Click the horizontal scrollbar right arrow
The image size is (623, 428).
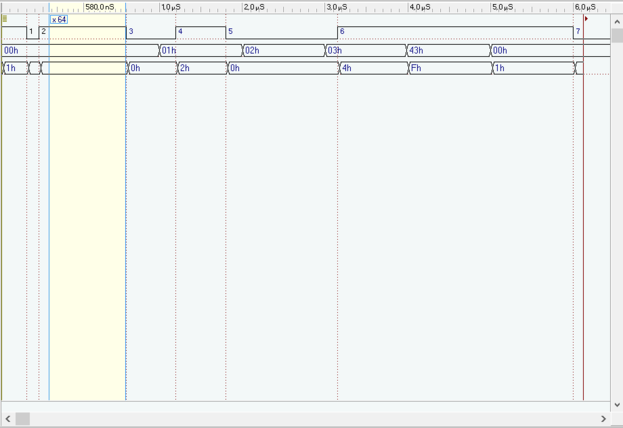coord(604,418)
